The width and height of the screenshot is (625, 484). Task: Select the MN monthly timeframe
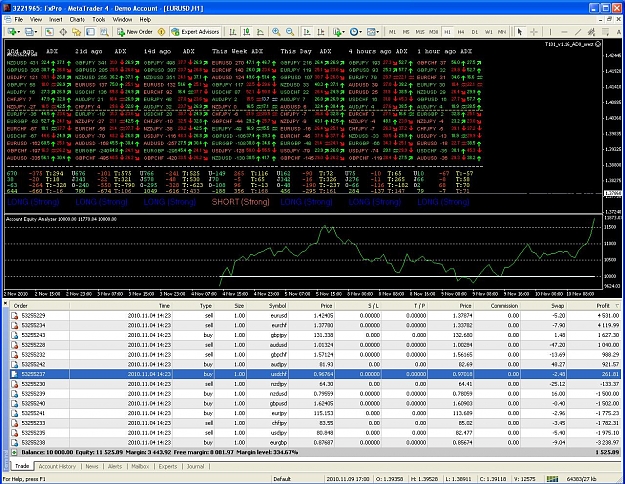point(502,32)
